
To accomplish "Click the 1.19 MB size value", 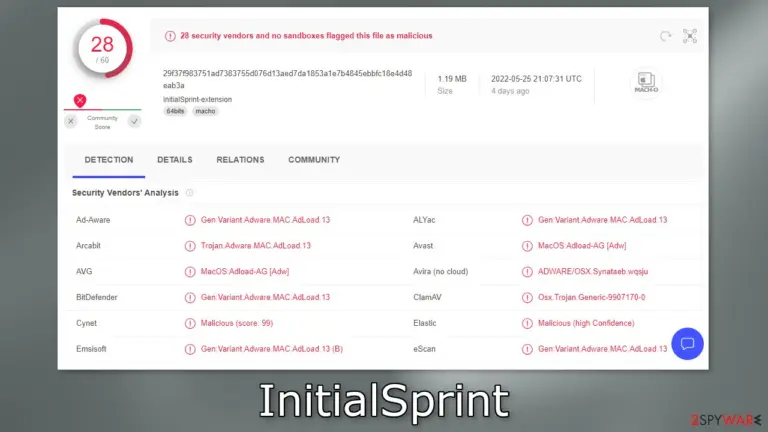I will [452, 79].
